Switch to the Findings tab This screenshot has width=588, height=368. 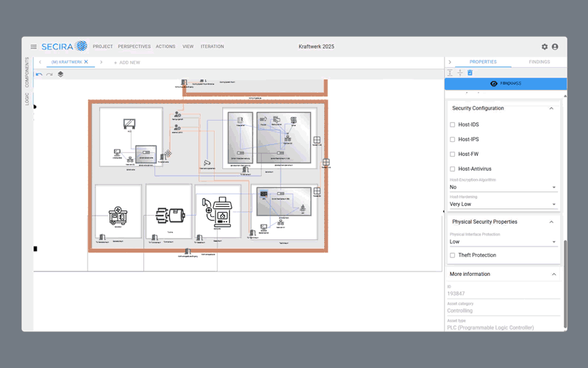(539, 62)
